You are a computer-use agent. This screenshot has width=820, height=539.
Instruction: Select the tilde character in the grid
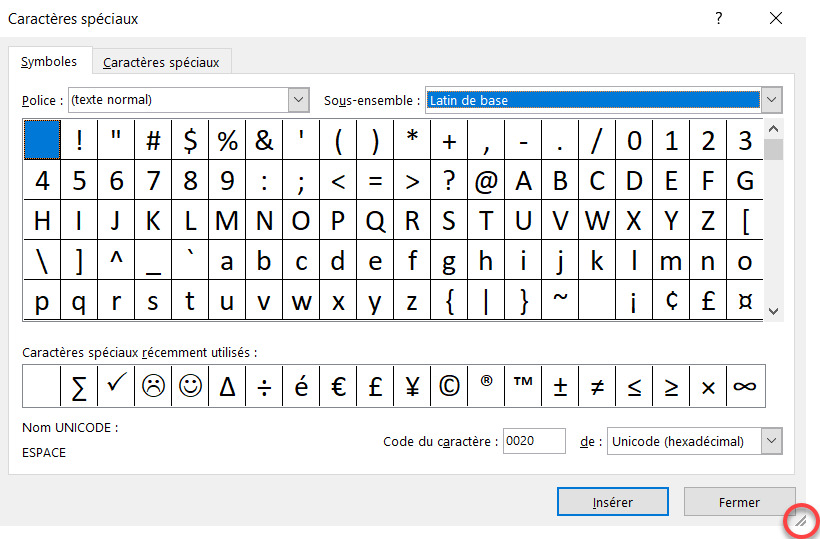click(560, 300)
